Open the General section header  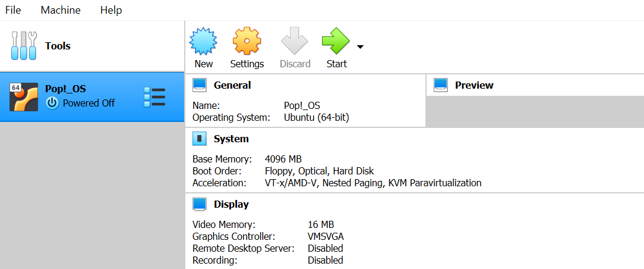click(x=232, y=85)
